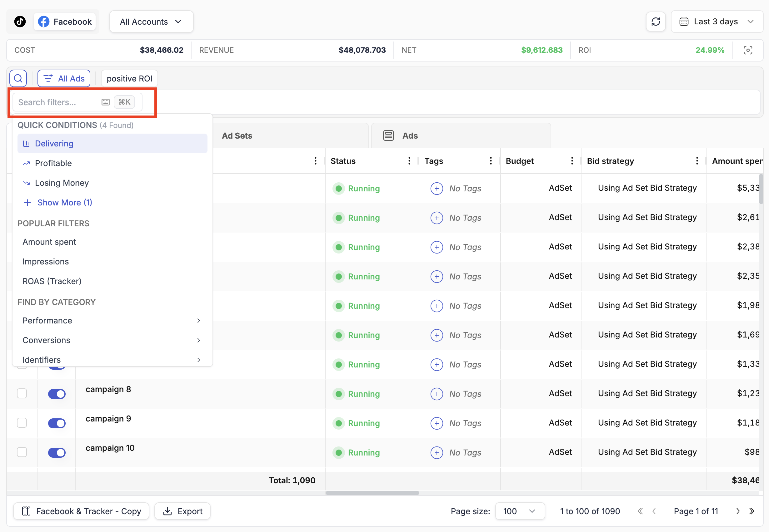Go to the last page of results

(x=751, y=511)
